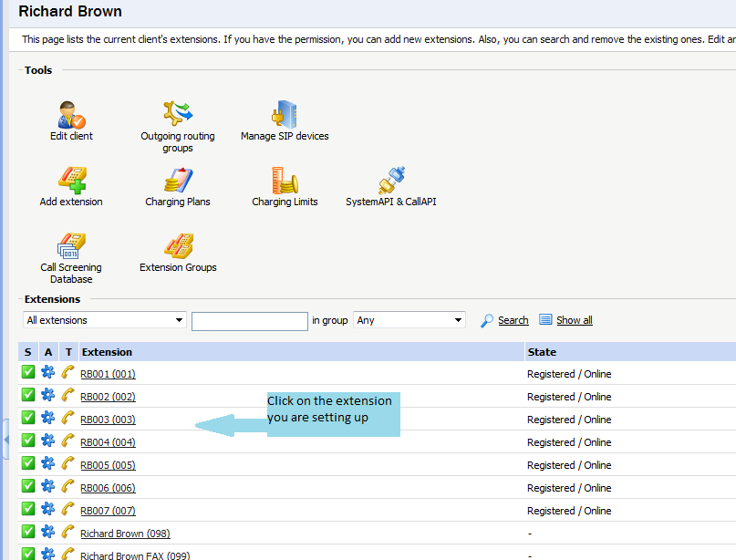
Task: Click the gear icon for RB004 (004)
Action: click(47, 441)
